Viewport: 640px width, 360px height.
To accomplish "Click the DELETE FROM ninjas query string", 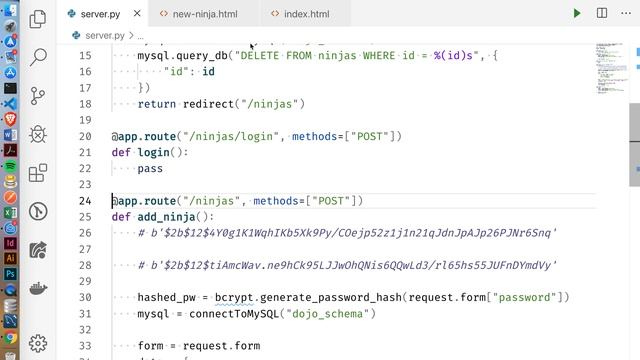I will pos(356,56).
